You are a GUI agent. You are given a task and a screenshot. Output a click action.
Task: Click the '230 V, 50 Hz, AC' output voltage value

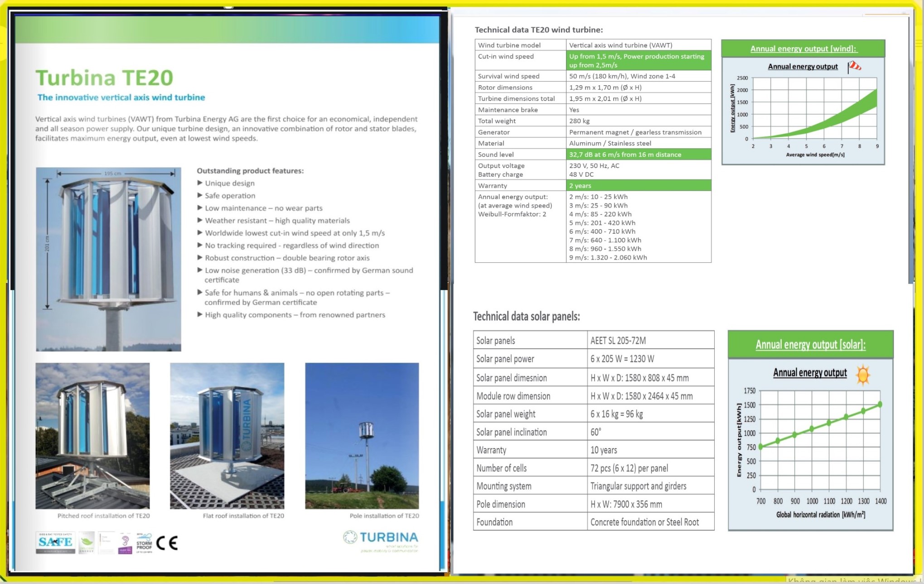click(594, 166)
